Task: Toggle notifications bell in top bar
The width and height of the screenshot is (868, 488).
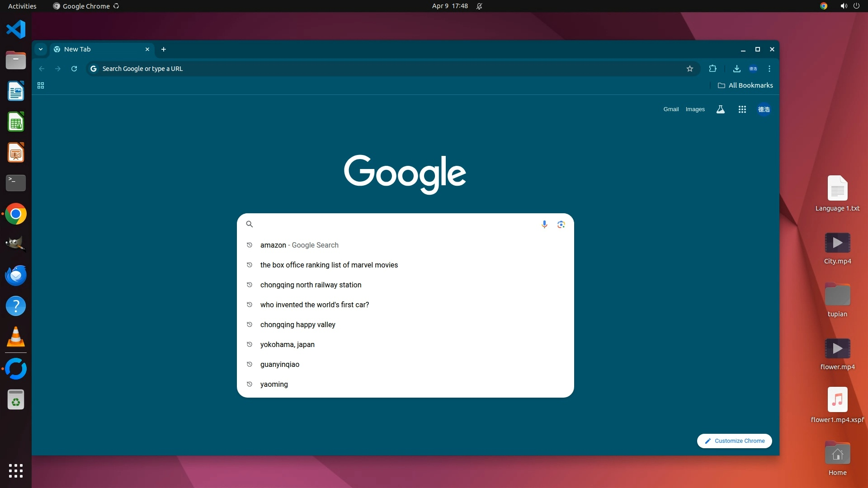Action: tap(479, 6)
